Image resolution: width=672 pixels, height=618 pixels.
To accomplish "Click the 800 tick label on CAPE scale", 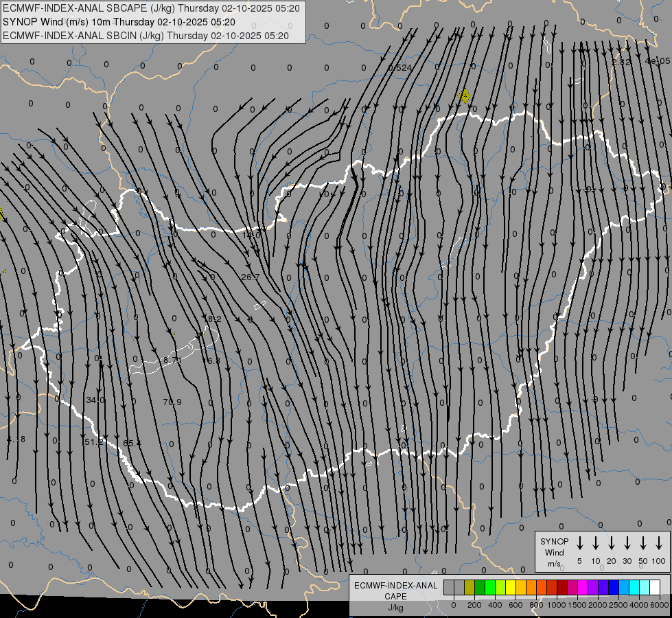I will point(536,605).
